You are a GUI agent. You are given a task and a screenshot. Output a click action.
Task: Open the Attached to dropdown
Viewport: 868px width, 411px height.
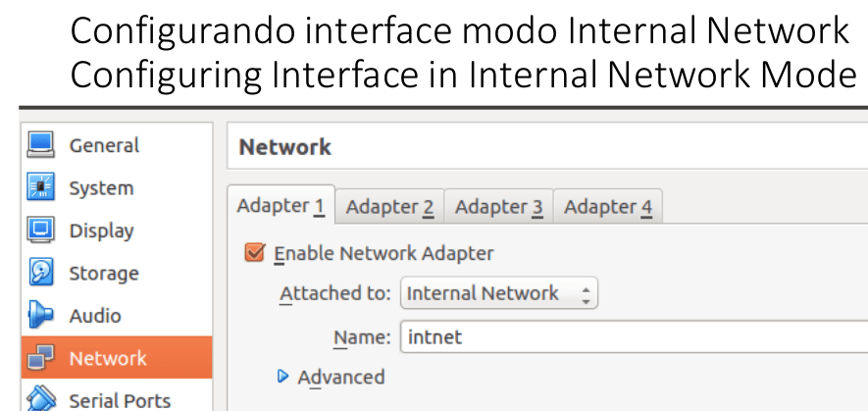tap(499, 293)
